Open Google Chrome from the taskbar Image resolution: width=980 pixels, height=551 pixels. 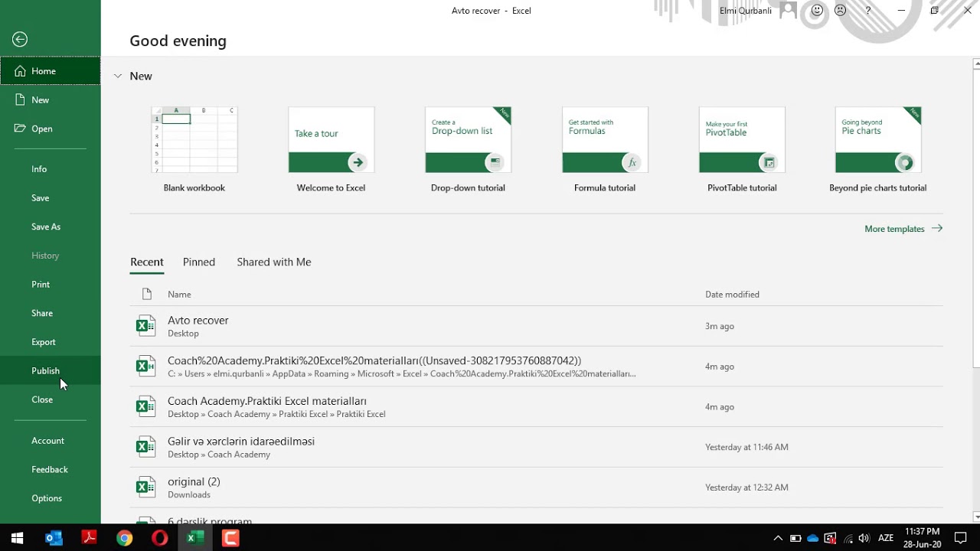[124, 538]
